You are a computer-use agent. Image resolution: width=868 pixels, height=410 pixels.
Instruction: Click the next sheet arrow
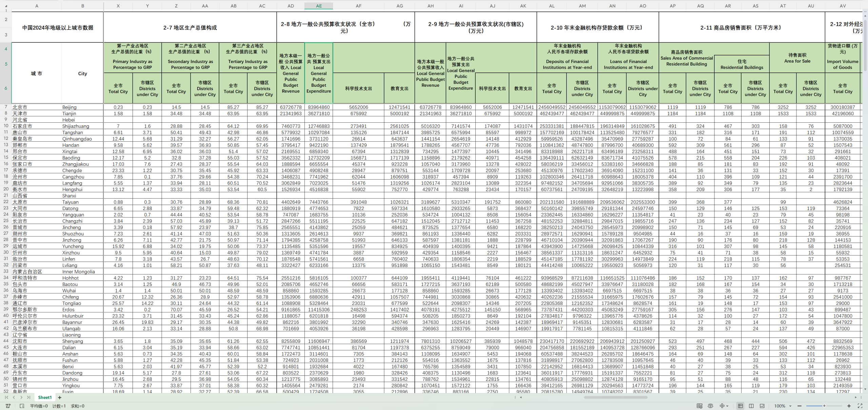coord(21,397)
